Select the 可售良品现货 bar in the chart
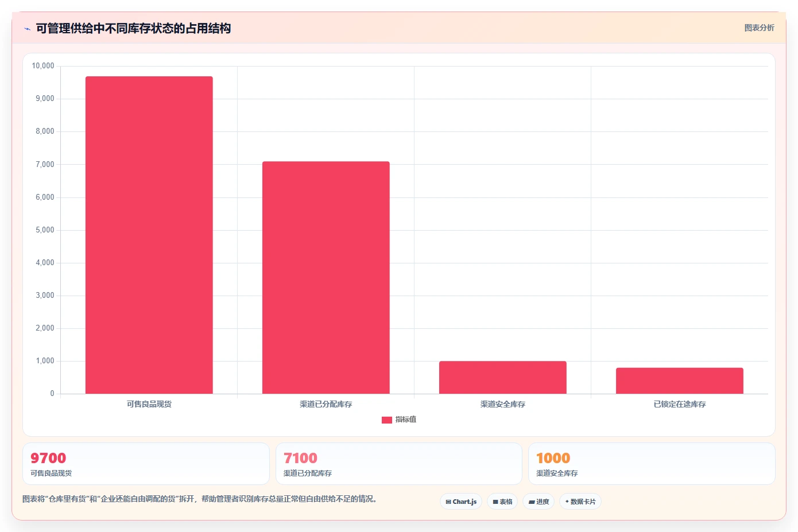The image size is (798, 532). (x=149, y=235)
